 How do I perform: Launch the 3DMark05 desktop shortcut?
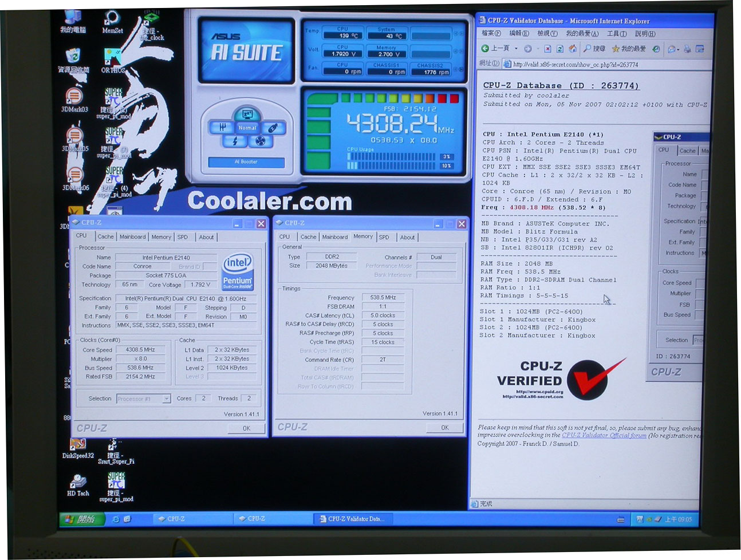coord(74,139)
